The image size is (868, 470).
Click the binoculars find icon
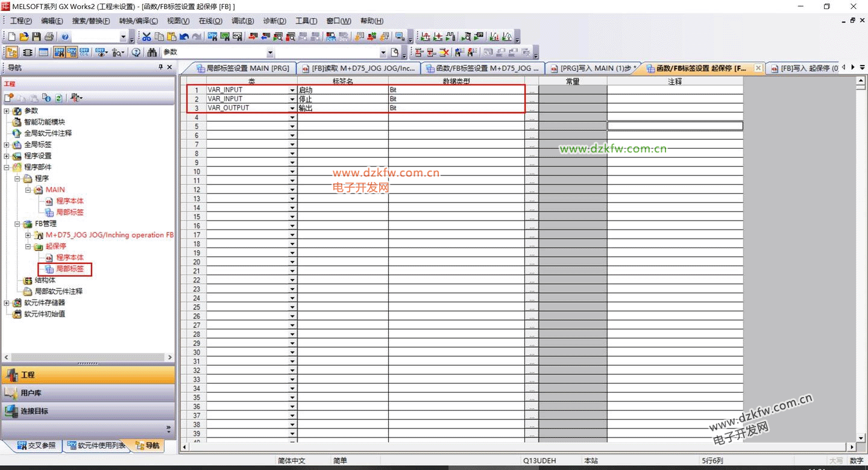pyautogui.click(x=152, y=52)
